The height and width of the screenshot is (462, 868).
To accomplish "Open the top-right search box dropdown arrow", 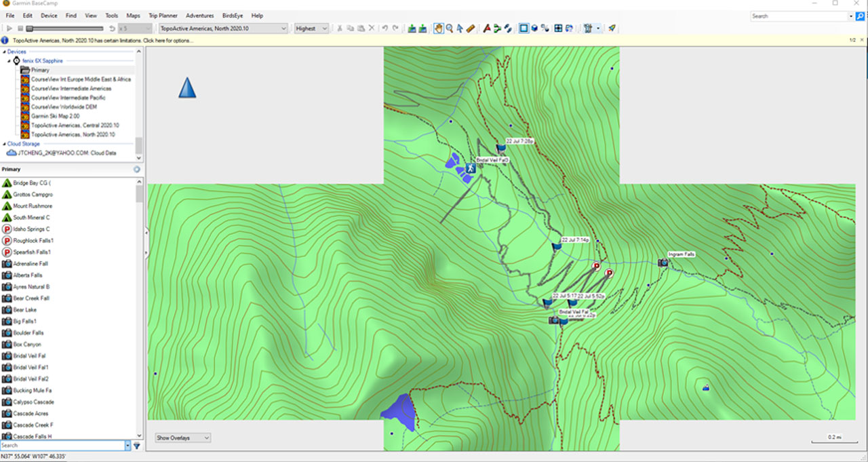I will coord(851,16).
